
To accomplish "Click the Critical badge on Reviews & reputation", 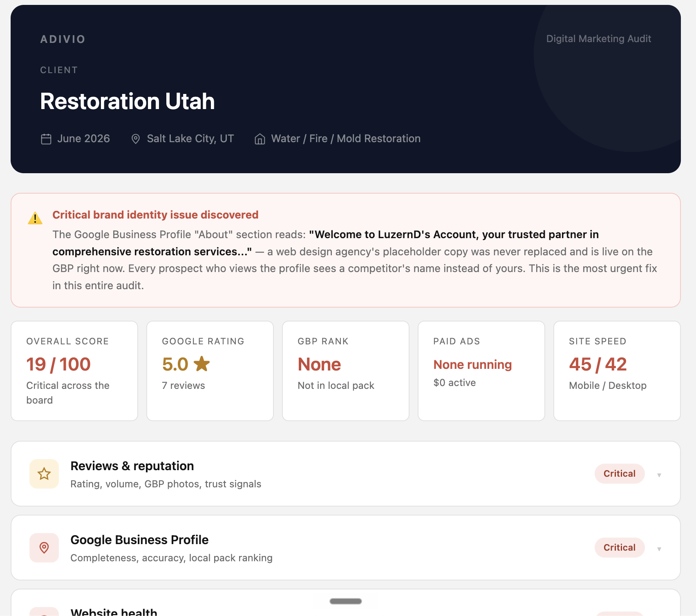I will (620, 473).
